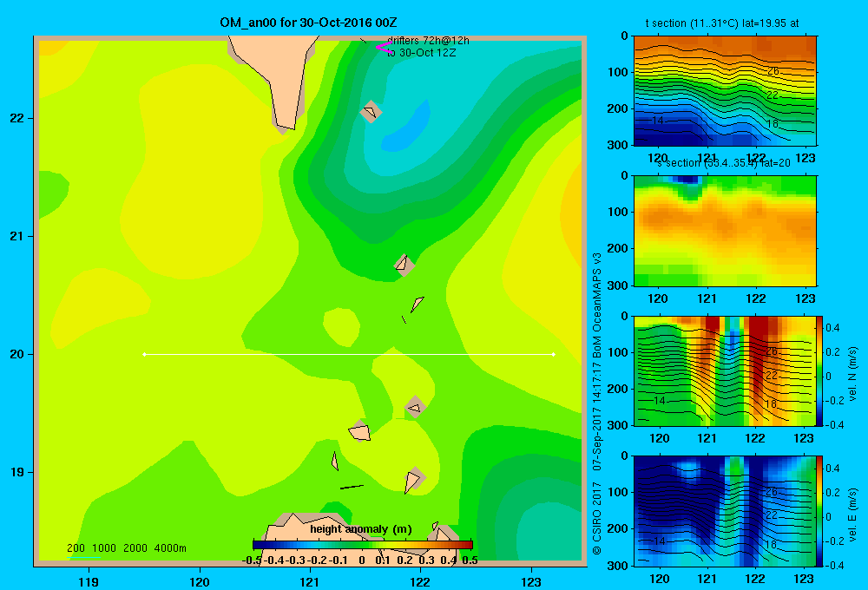Image resolution: width=868 pixels, height=590 pixels.
Task: Select the 's section' lat=20 title
Action: 724,163
